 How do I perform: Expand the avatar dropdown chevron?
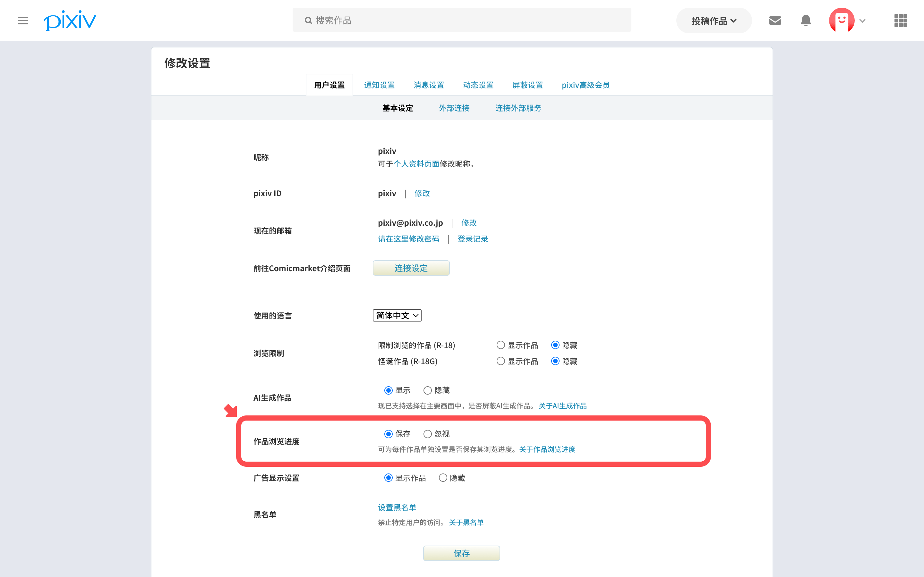point(862,21)
